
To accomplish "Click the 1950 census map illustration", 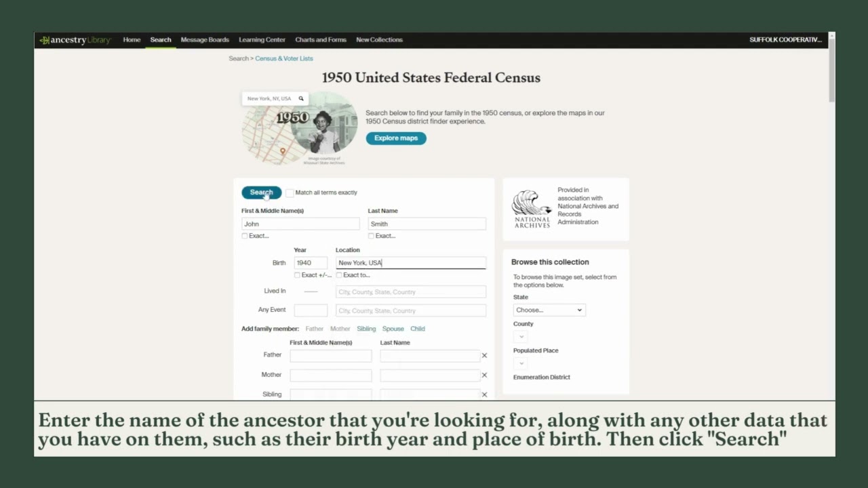I will pyautogui.click(x=300, y=129).
